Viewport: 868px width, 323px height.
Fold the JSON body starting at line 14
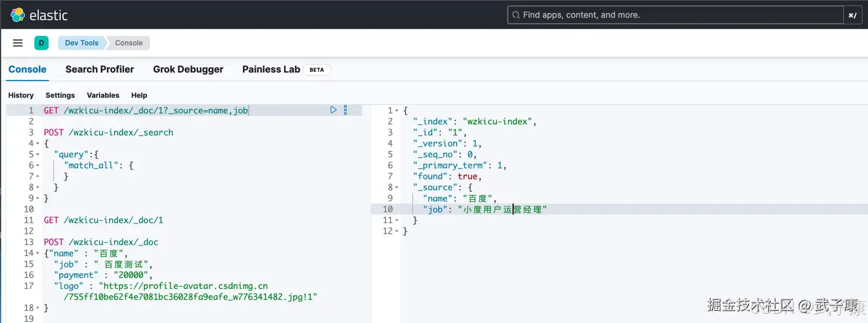pyautogui.click(x=38, y=254)
